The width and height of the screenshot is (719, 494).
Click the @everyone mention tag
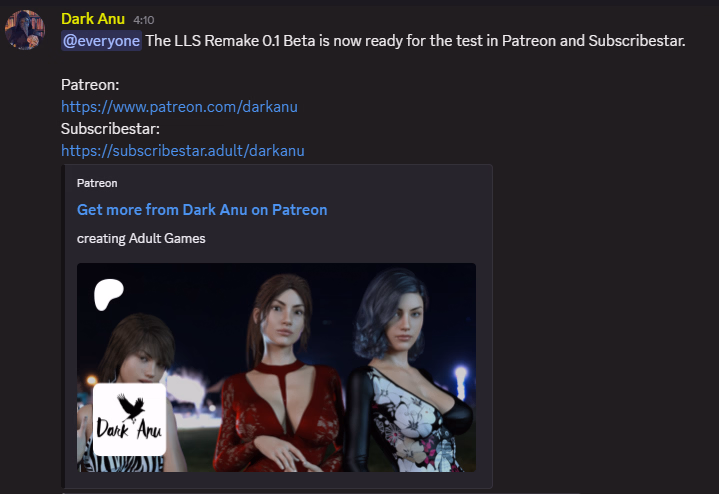pos(101,41)
